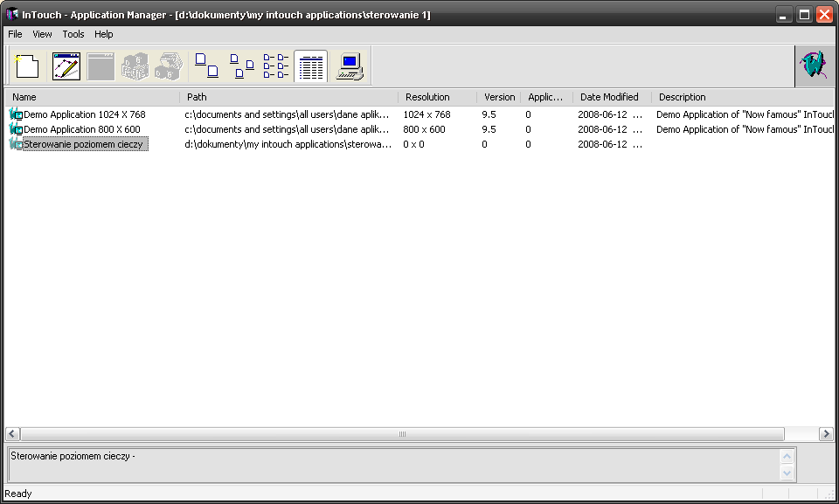Click the grayed-out WindowViewer icon
This screenshot has height=504, width=839.
pyautogui.click(x=101, y=66)
